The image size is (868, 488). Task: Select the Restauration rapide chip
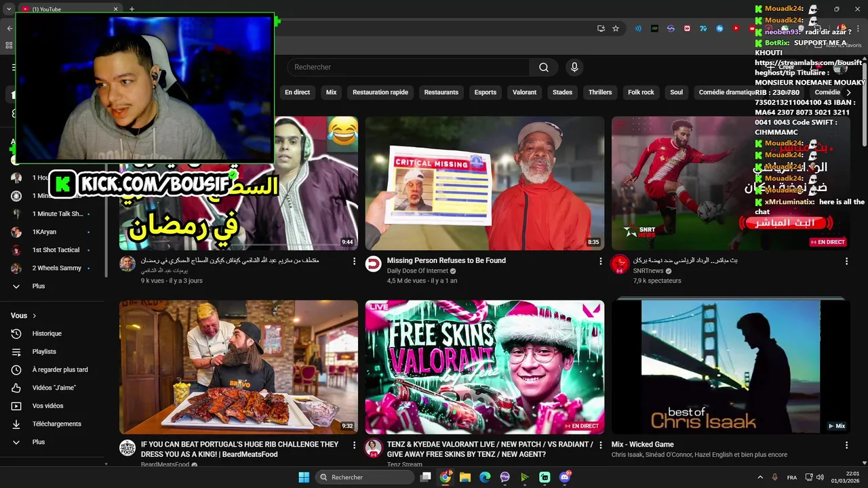click(380, 92)
